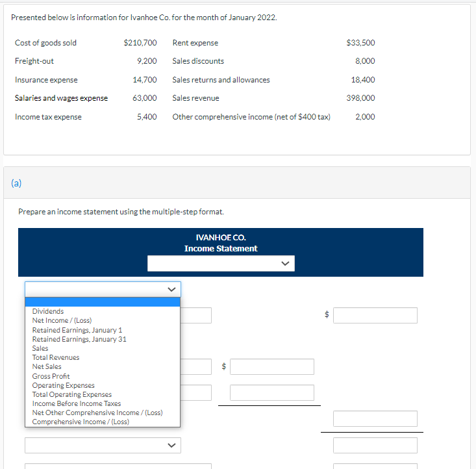The height and width of the screenshot is (469, 476).
Task: Click the 398,000 sales revenue amount
Action: pyautogui.click(x=360, y=98)
